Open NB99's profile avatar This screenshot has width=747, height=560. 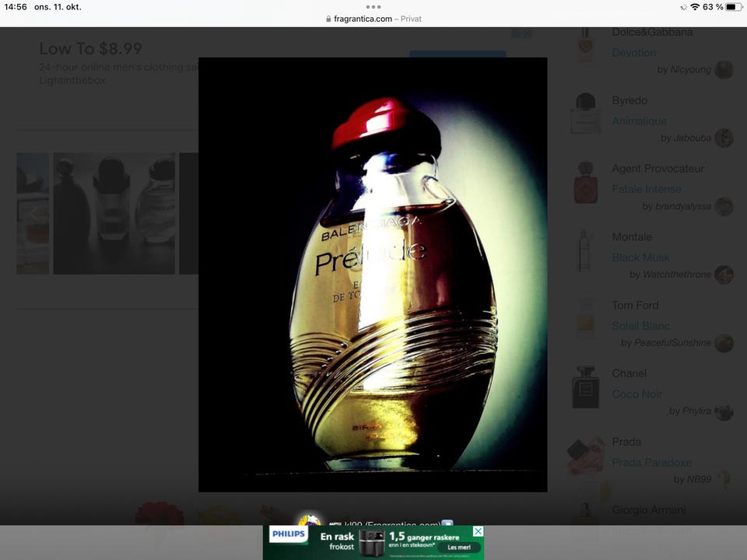pyautogui.click(x=724, y=480)
